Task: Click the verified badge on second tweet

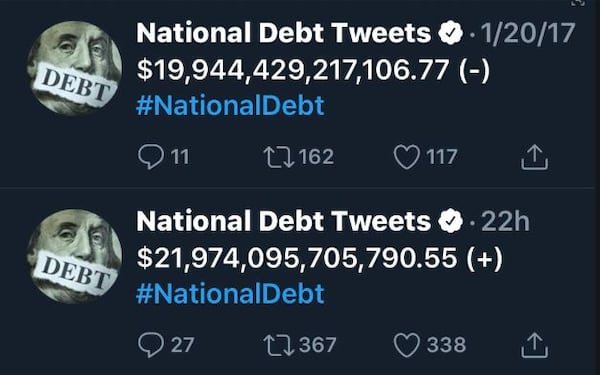Action: [x=451, y=221]
